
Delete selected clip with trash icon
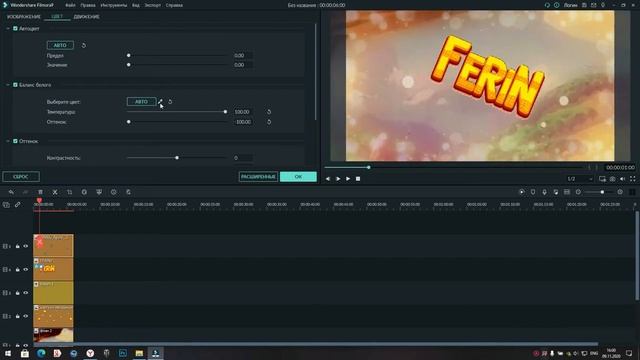coord(40,192)
